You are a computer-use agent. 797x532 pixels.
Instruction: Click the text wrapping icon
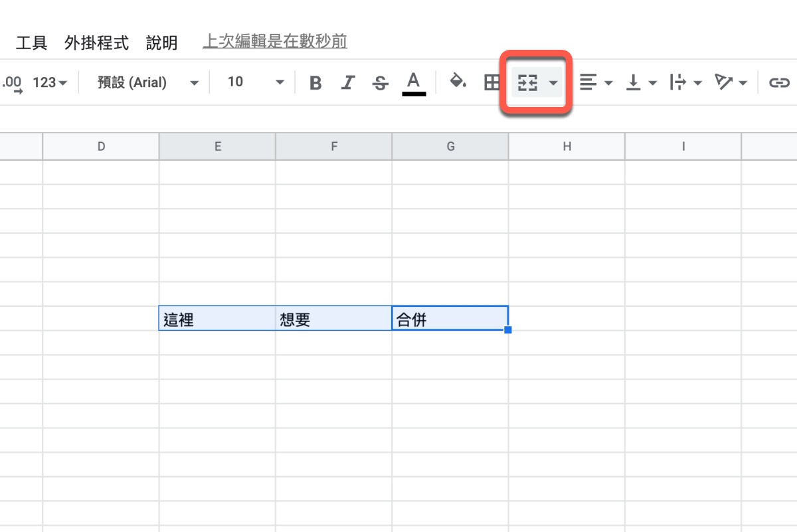677,82
